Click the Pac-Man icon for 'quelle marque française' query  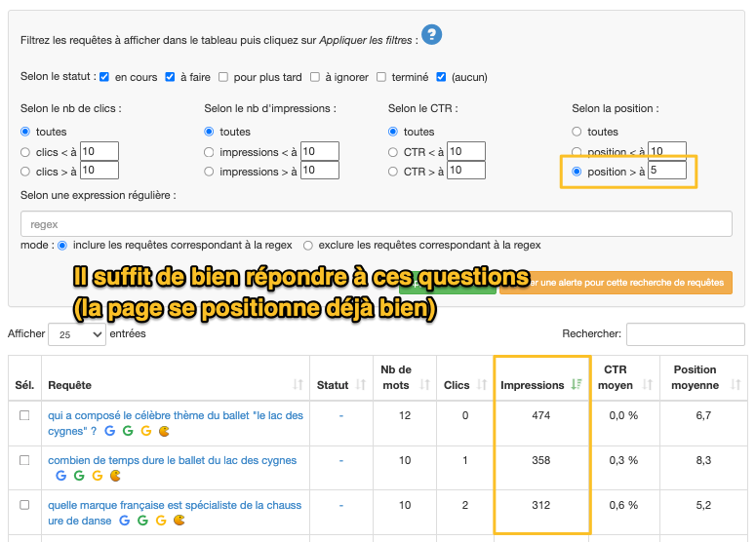(x=179, y=521)
